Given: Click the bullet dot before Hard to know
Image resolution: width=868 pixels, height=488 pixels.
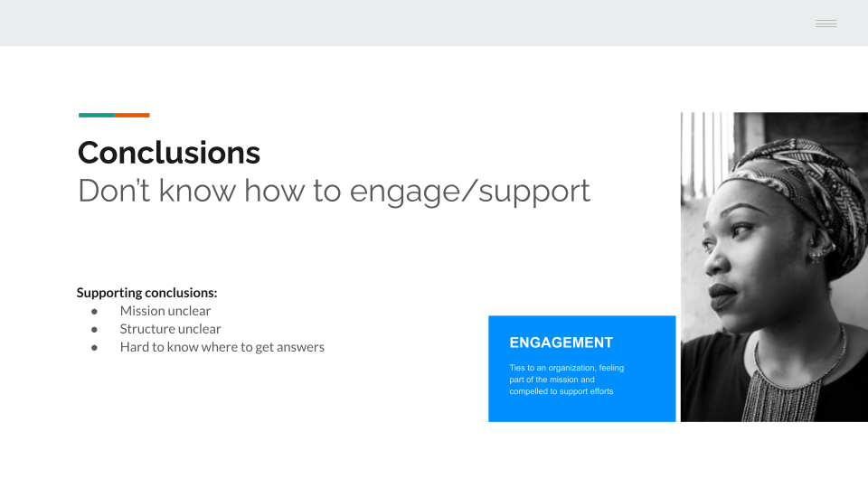Looking at the screenshot, I should 94,348.
